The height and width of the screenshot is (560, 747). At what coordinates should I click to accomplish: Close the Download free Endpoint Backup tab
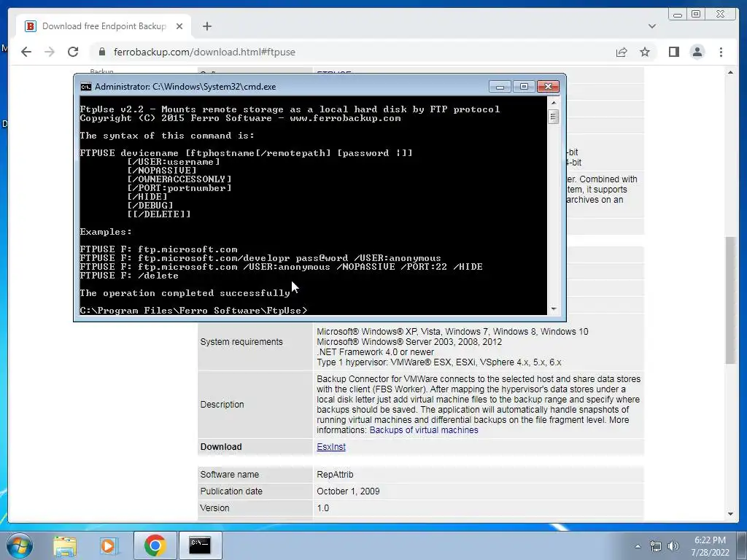click(x=179, y=26)
